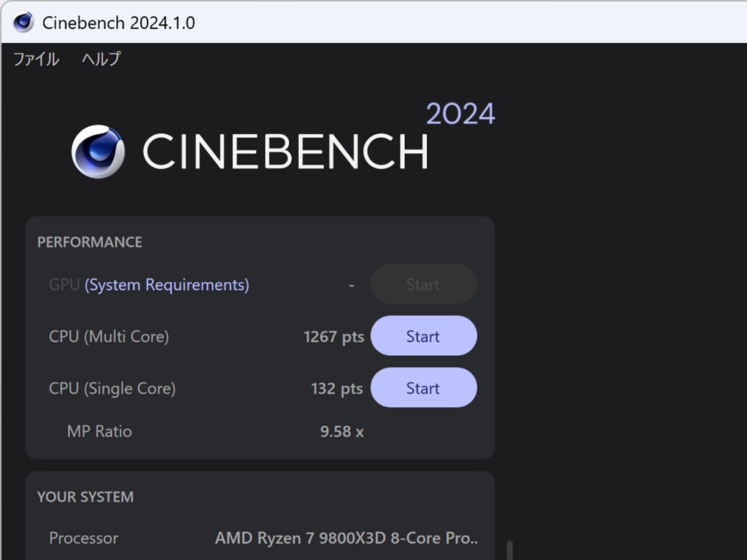Select the 1267 pts multi core score
This screenshot has width=747, height=560.
(x=333, y=336)
